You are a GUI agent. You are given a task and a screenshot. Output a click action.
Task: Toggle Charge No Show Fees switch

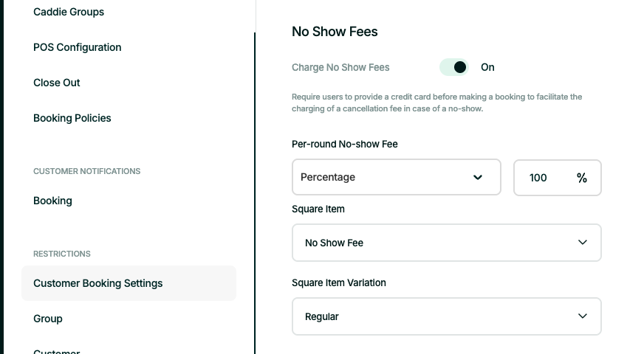(454, 67)
